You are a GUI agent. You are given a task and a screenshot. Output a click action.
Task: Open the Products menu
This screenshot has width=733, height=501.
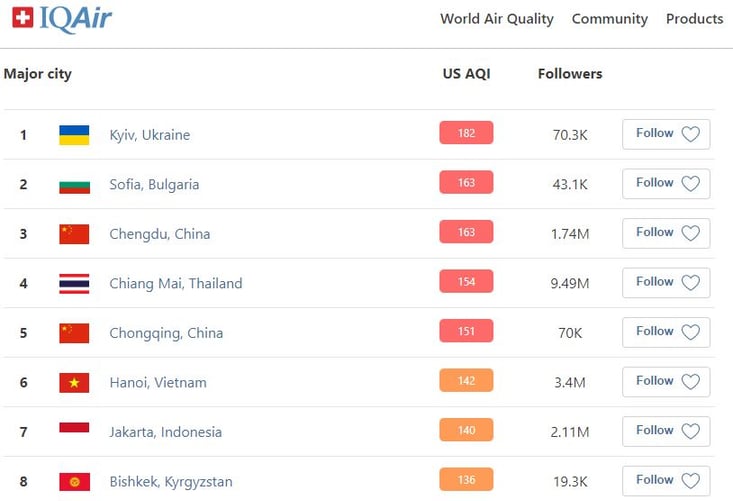[x=694, y=19]
